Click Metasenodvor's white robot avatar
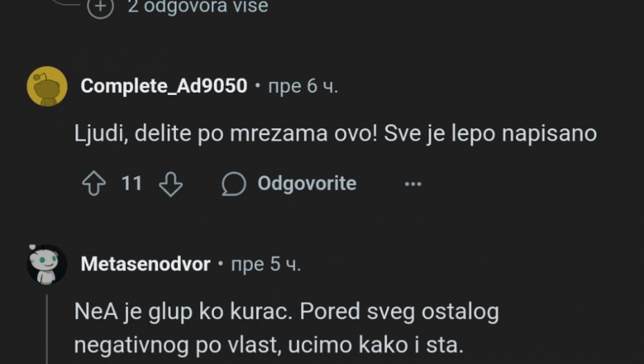The image size is (644, 364). coord(47,265)
